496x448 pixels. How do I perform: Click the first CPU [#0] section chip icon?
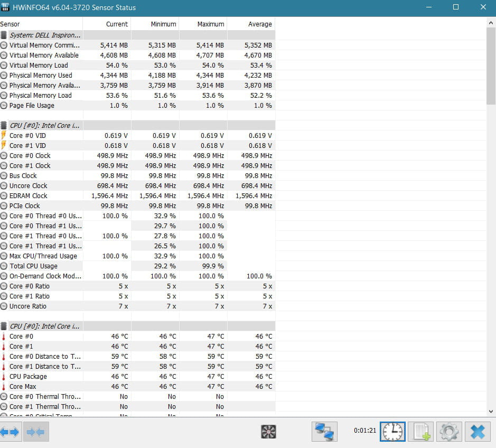click(4, 126)
